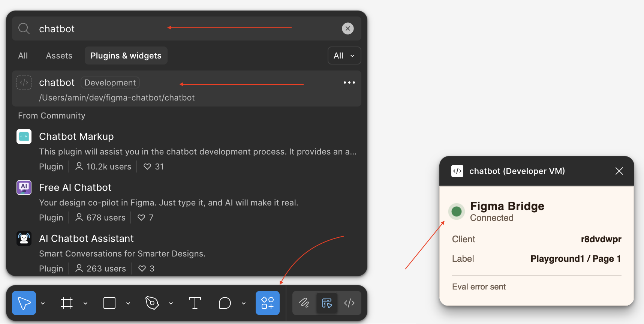Click the chatbot (Developer VM) title
644x324 pixels.
coord(517,171)
